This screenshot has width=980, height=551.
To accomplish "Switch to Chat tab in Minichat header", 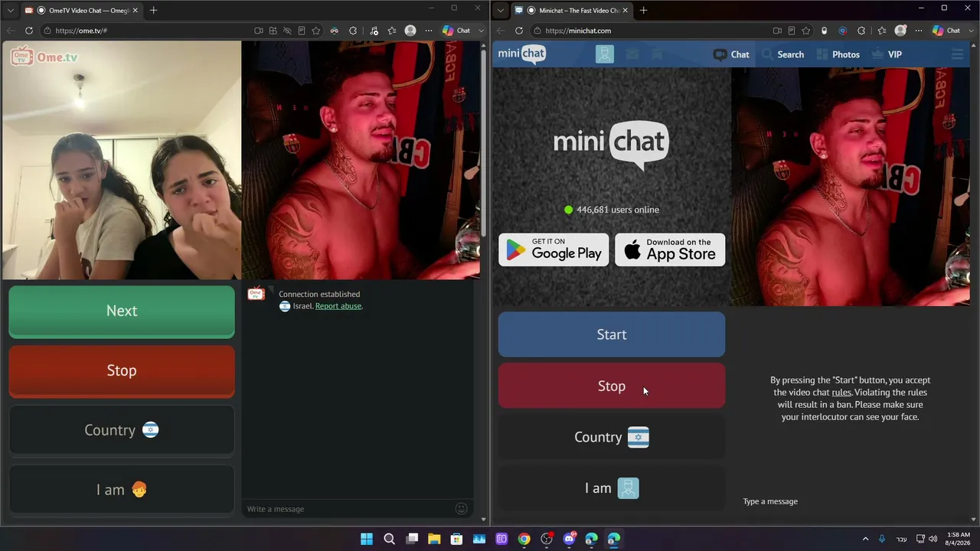I will pos(731,54).
